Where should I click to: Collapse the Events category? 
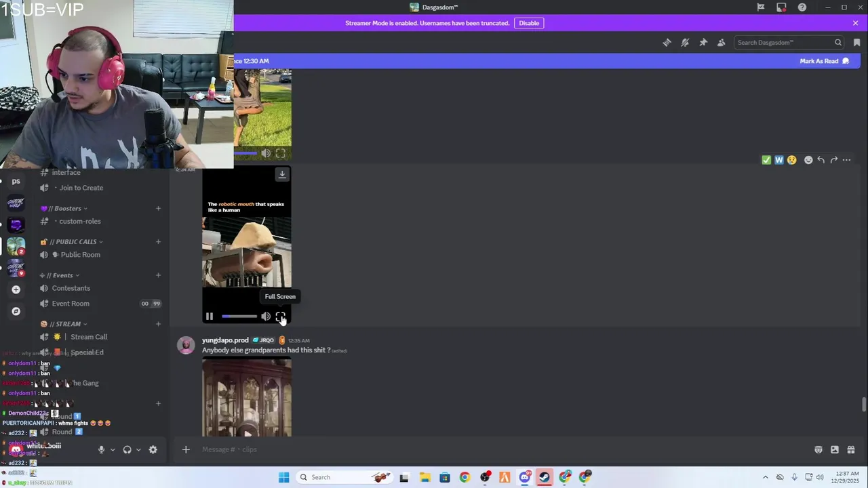click(x=60, y=275)
